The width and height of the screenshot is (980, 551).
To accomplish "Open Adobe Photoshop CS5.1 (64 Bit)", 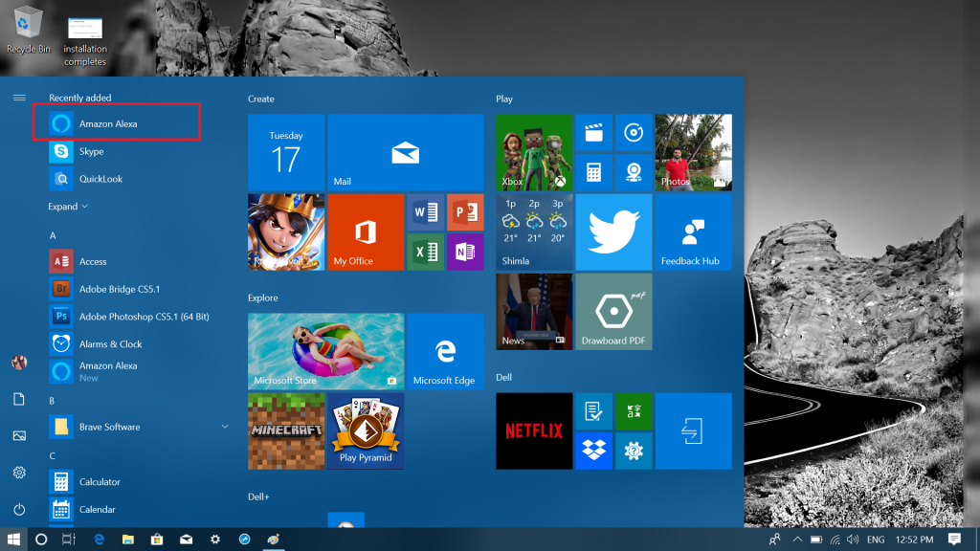I will click(x=138, y=316).
